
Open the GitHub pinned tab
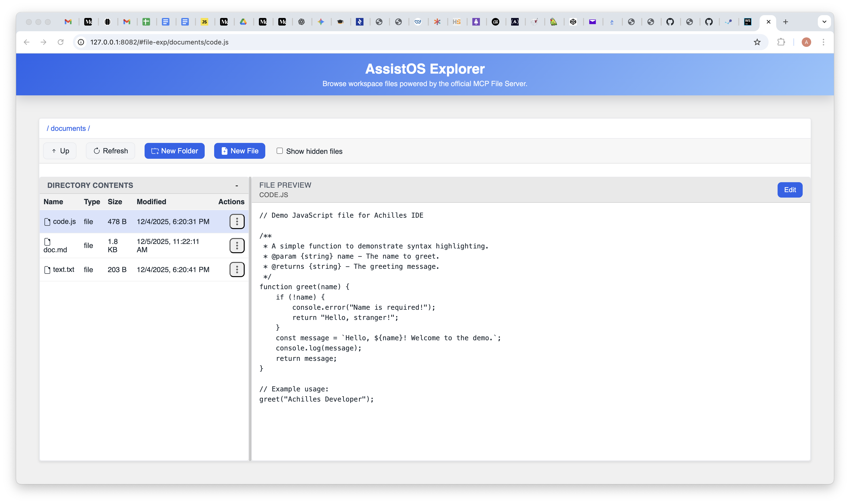click(670, 22)
